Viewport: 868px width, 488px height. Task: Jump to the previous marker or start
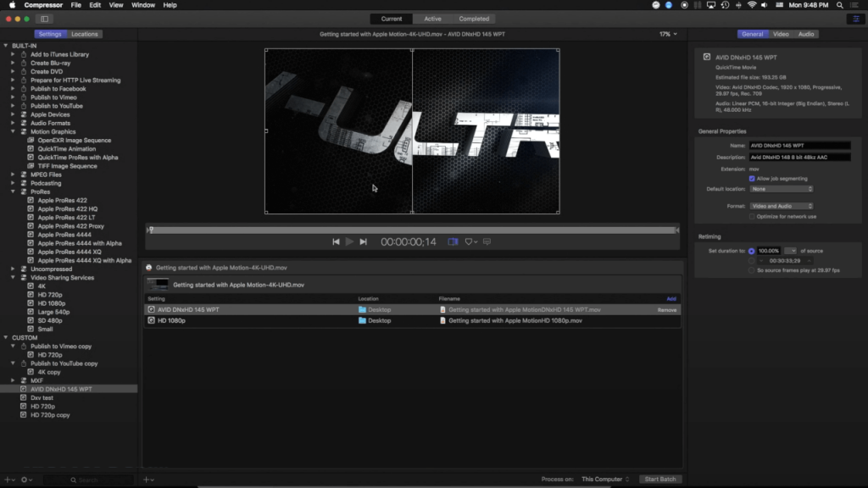tap(336, 241)
